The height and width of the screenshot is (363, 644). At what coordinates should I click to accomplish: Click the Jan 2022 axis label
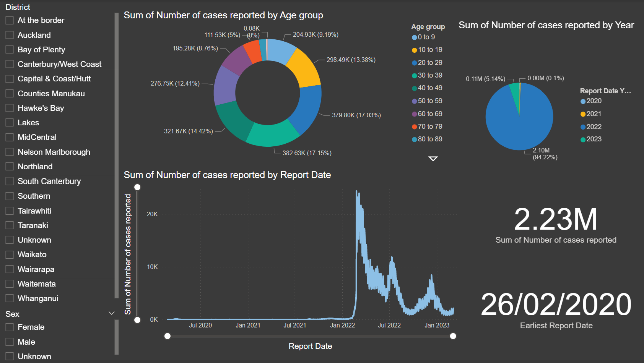point(343,325)
